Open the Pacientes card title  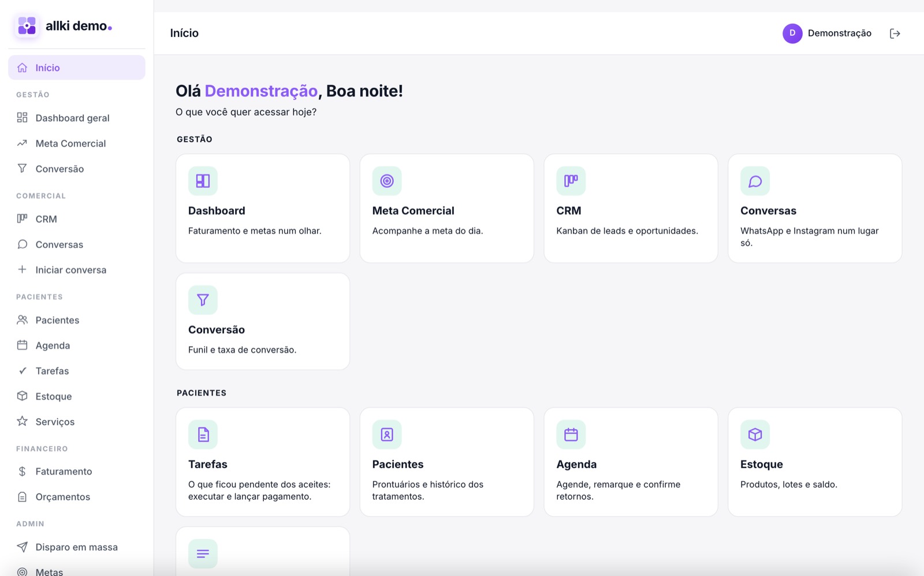[x=398, y=464]
